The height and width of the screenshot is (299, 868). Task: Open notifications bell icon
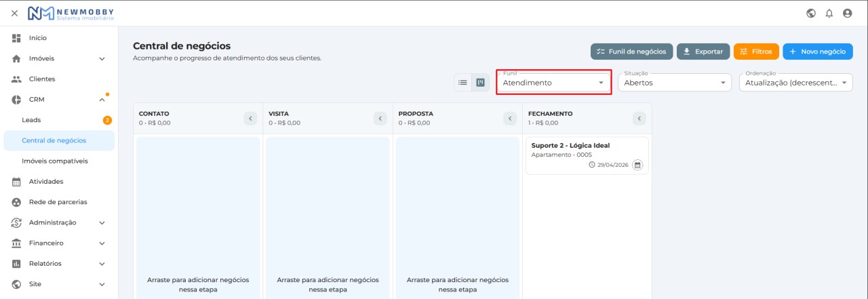point(829,13)
